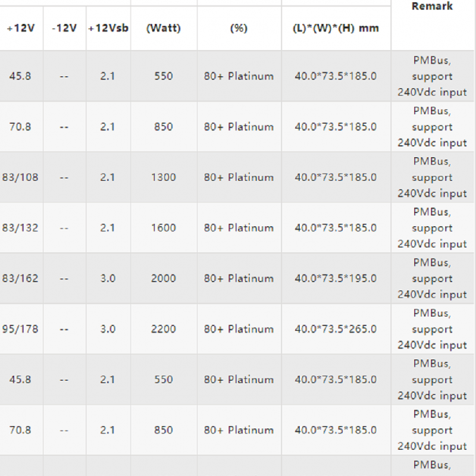Select the +12Vsb column header
Viewport: 476px width, 476px height.
pos(108,28)
